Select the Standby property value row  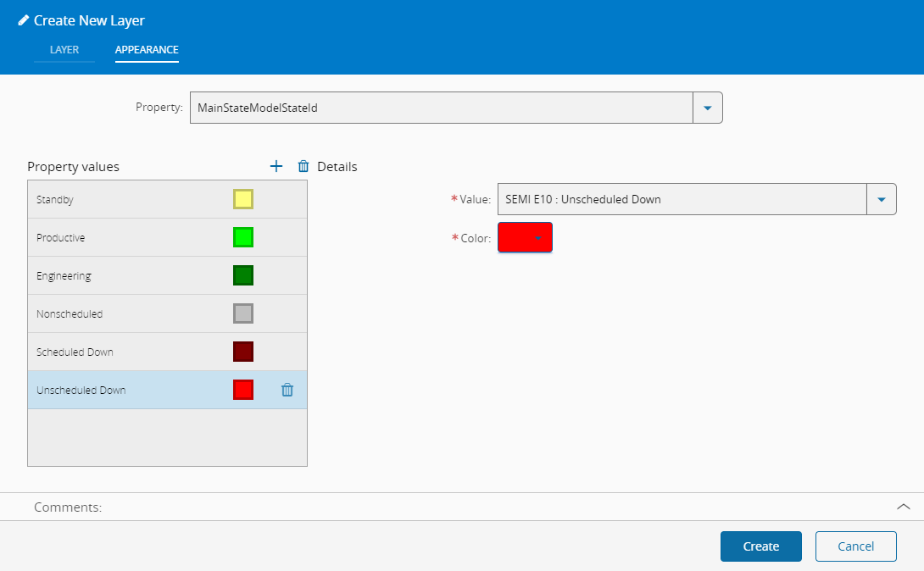167,200
